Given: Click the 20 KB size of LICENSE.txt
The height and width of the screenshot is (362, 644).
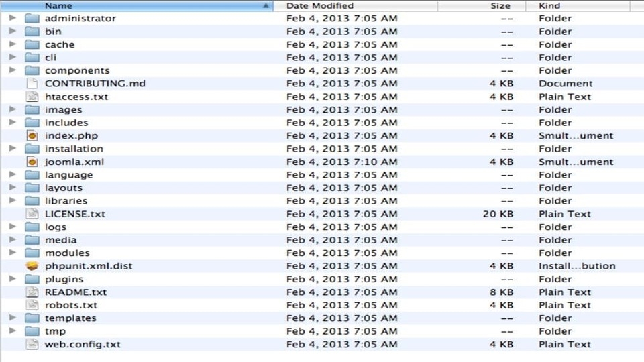Looking at the screenshot, I should tap(498, 214).
